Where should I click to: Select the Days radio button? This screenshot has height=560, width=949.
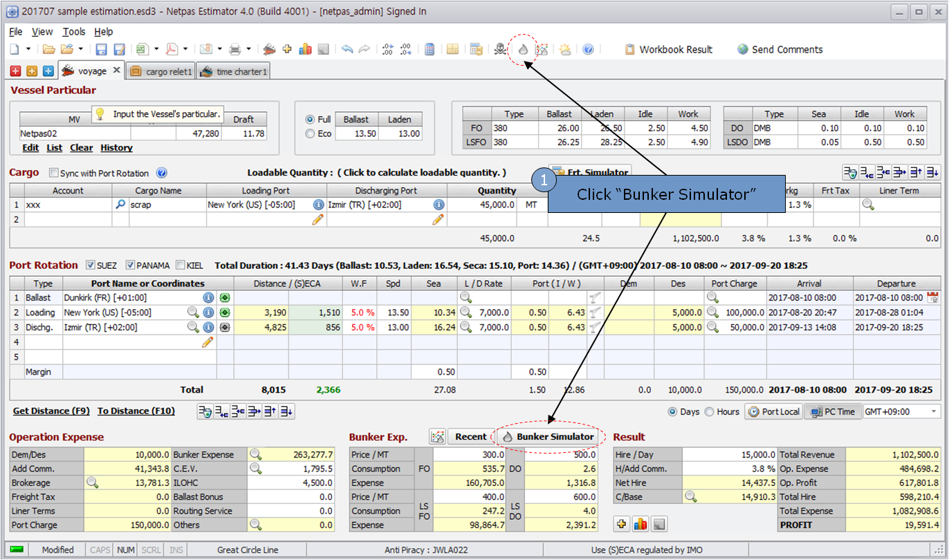tap(672, 411)
